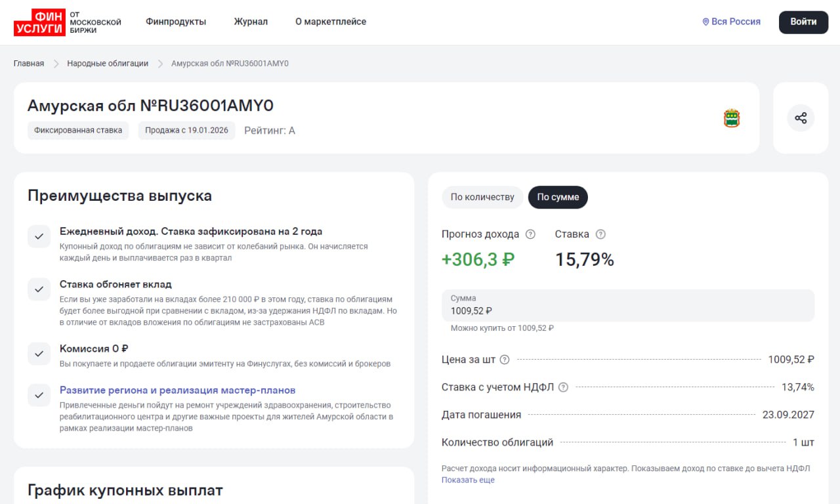Open Развитие региона и реализация мастер-планов link
Viewport: 840px width, 504px height.
(x=177, y=390)
